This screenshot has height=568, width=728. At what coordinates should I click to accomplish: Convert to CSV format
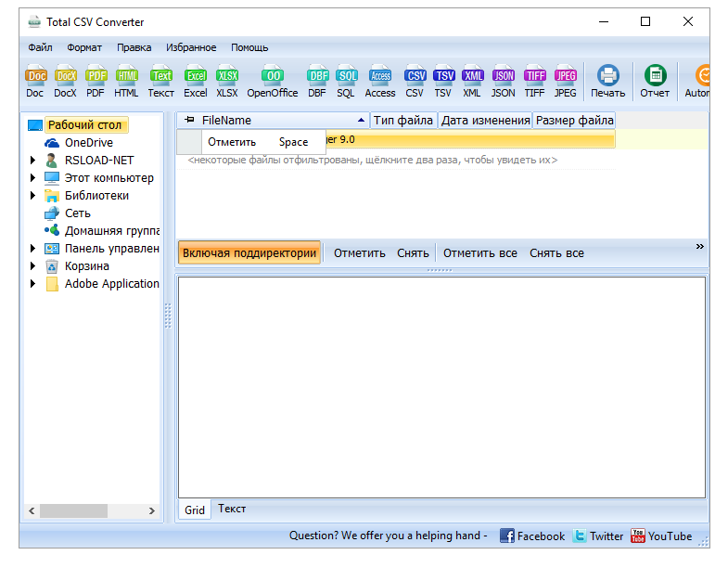[415, 82]
